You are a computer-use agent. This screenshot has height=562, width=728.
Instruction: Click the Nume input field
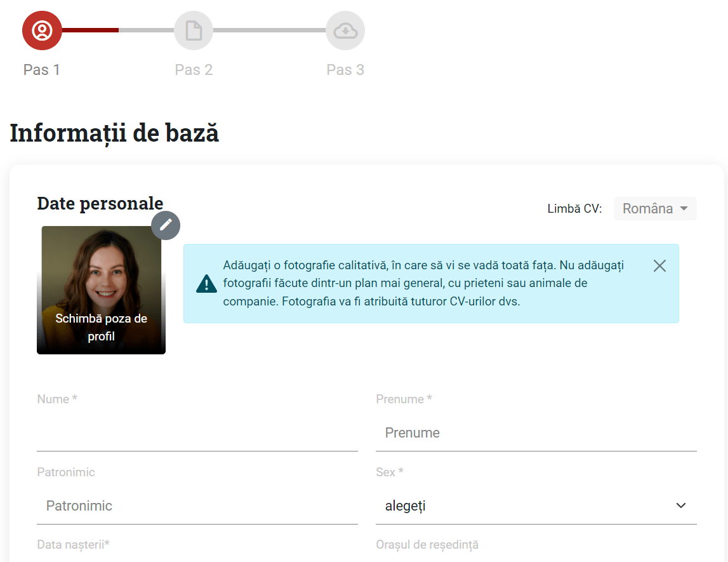tap(197, 433)
